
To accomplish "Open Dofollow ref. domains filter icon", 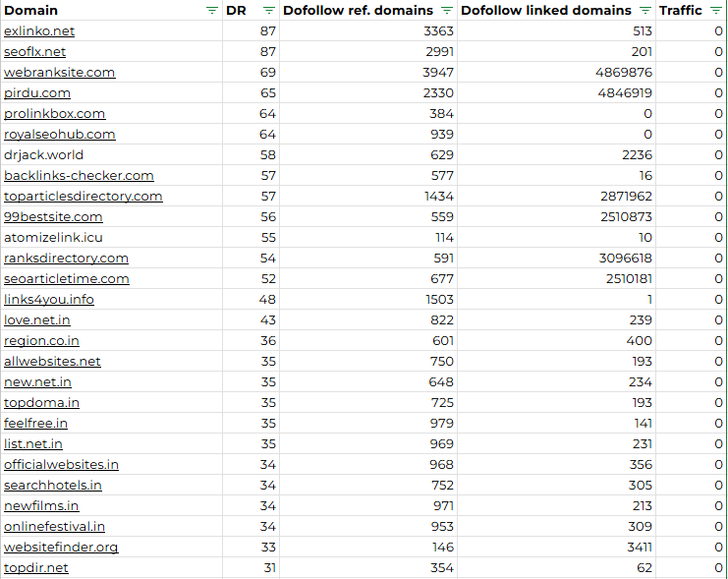I will [447, 10].
